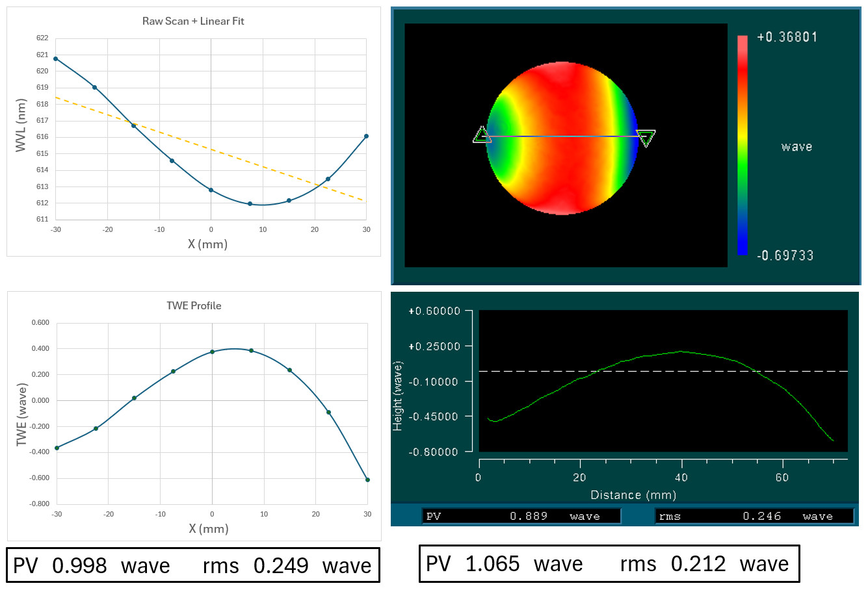Click the final TWE Profile point at X=30
Image resolution: width=868 pixels, height=590 pixels.
tap(367, 480)
